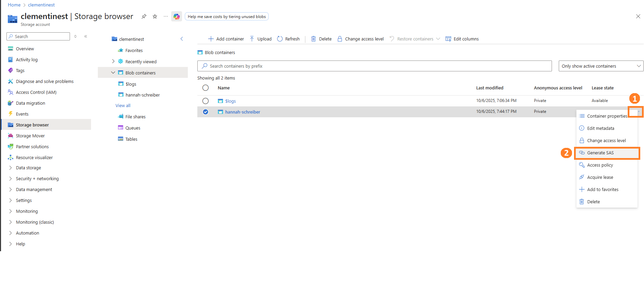
Task: Open Overview in sidebar
Action: (25, 49)
